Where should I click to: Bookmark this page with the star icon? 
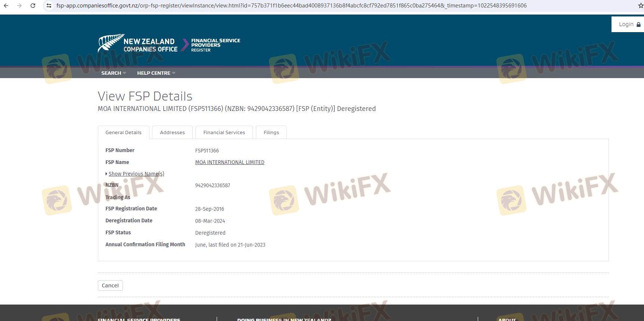[x=641, y=6]
